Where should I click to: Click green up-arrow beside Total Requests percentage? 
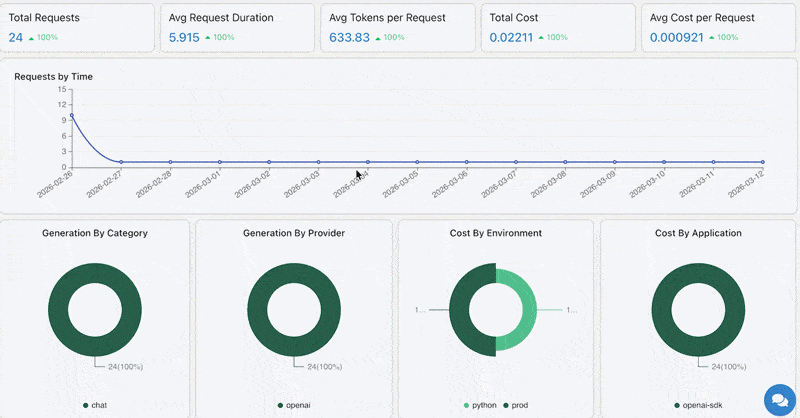coord(31,38)
